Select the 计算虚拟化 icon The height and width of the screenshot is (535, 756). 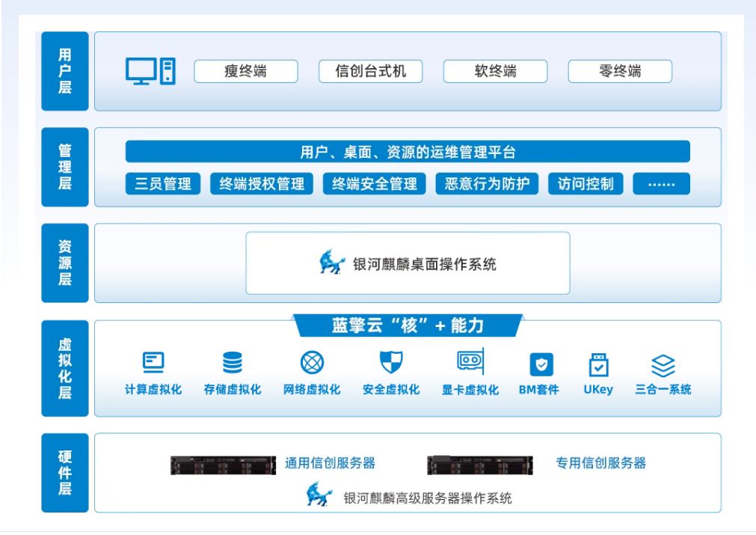[x=153, y=362]
